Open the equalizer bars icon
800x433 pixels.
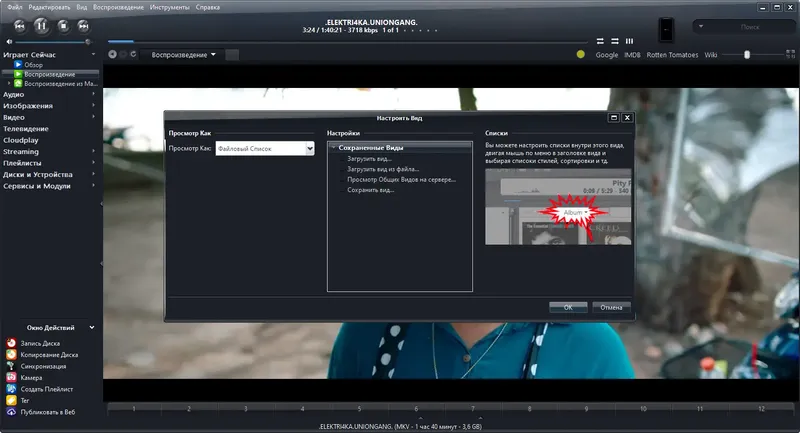(630, 41)
